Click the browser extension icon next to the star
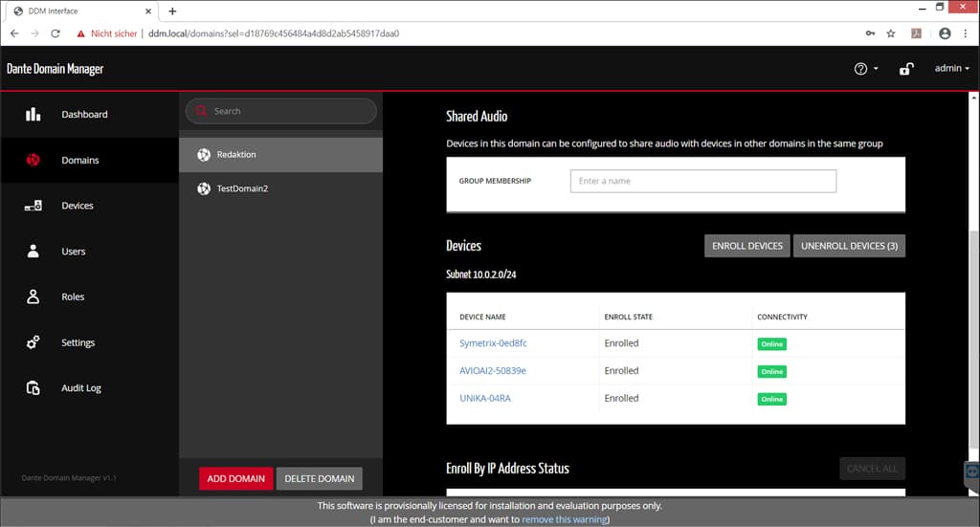This screenshot has height=527, width=980. tap(916, 33)
